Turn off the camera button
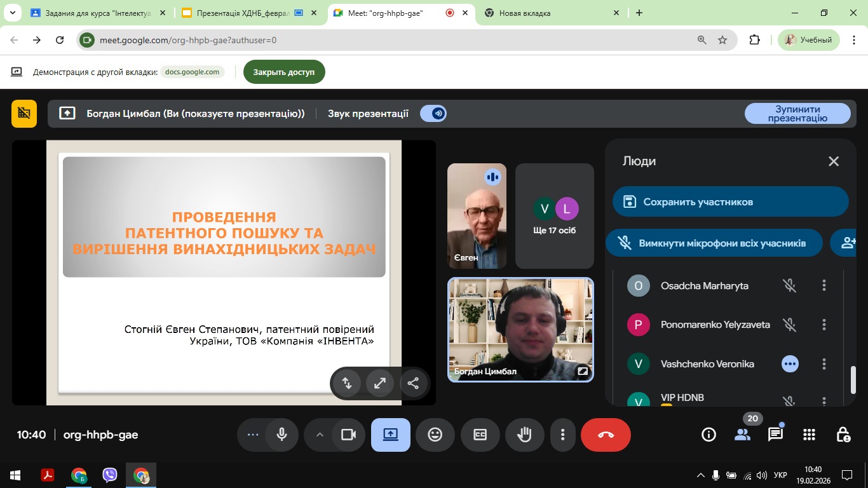 [x=348, y=435]
